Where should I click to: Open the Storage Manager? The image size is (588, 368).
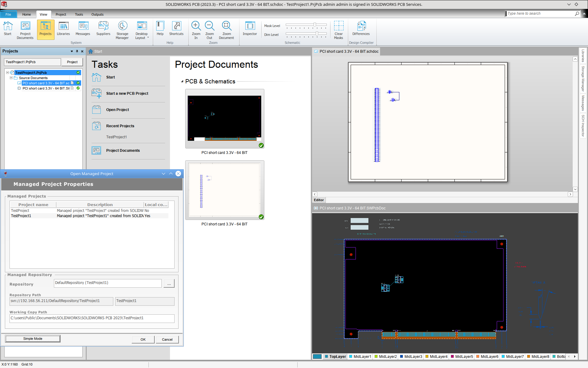coord(122,30)
